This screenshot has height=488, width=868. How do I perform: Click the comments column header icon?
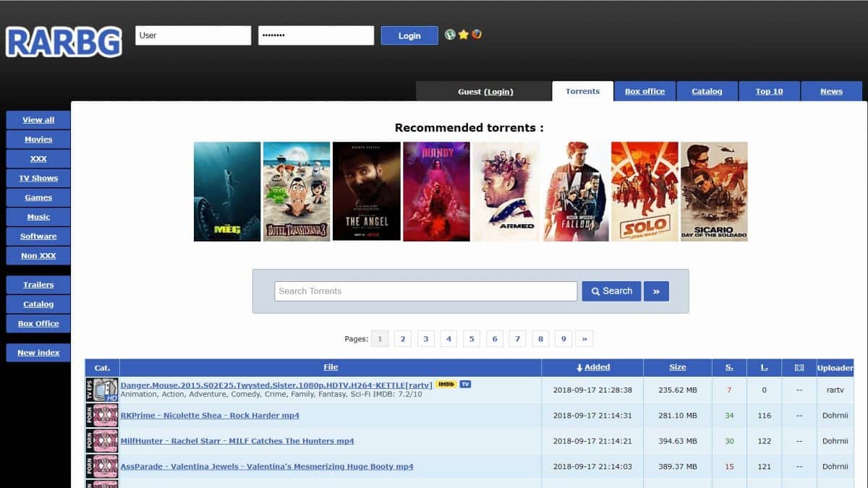tap(799, 368)
